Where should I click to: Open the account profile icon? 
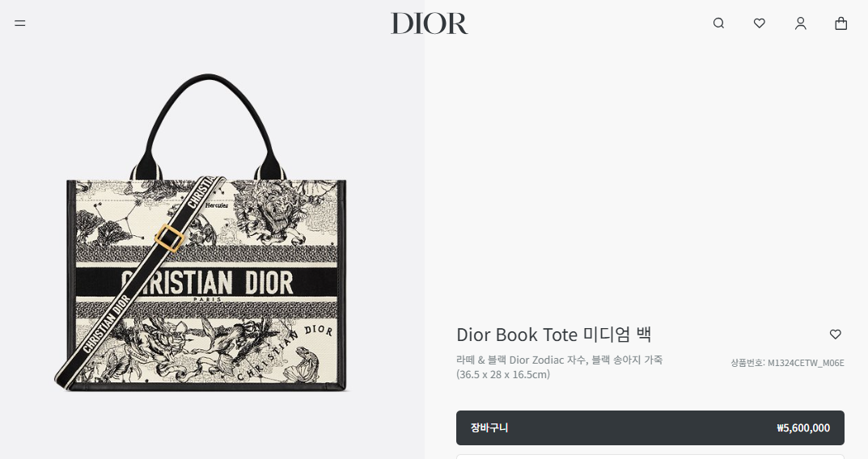click(x=801, y=23)
